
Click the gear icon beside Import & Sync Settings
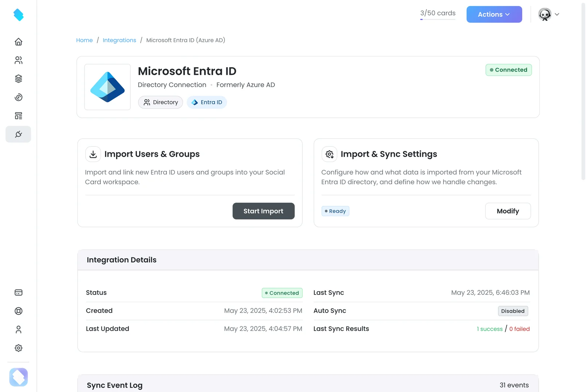[x=329, y=154]
